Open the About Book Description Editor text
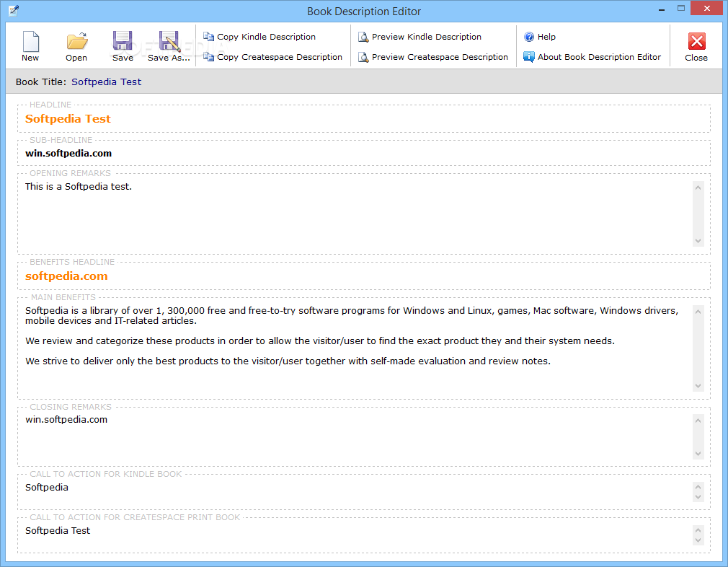Viewport: 728px width, 567px height. click(599, 57)
